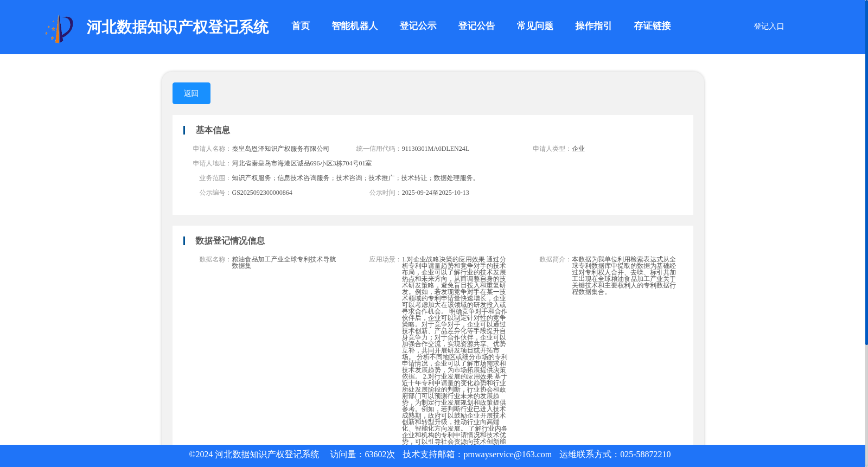
Task: Open the 存证链接 menu item
Action: 652,26
